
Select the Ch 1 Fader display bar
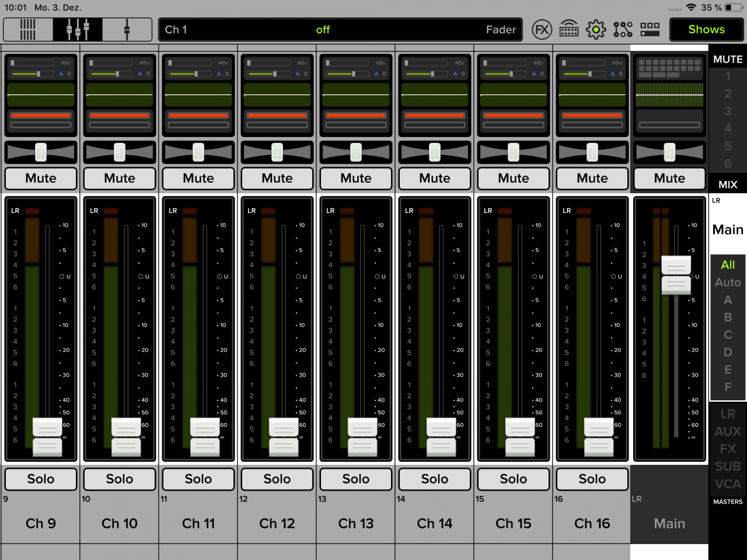coord(340,30)
